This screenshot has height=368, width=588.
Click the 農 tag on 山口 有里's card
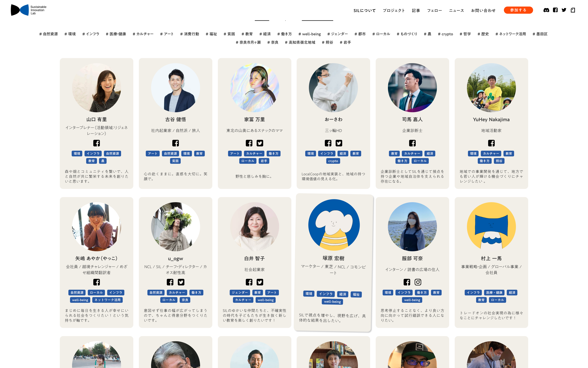103,161
